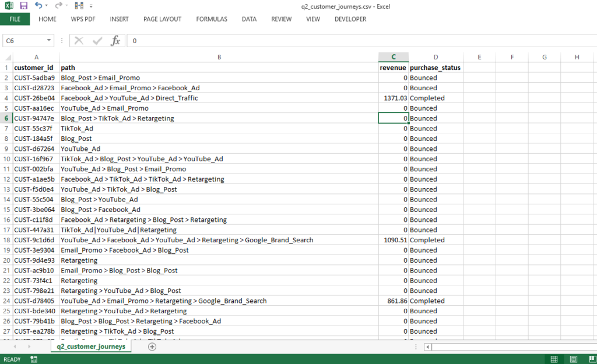This screenshot has height=364, width=597.
Task: Click the previous sheet navigation arrow
Action: point(15,347)
